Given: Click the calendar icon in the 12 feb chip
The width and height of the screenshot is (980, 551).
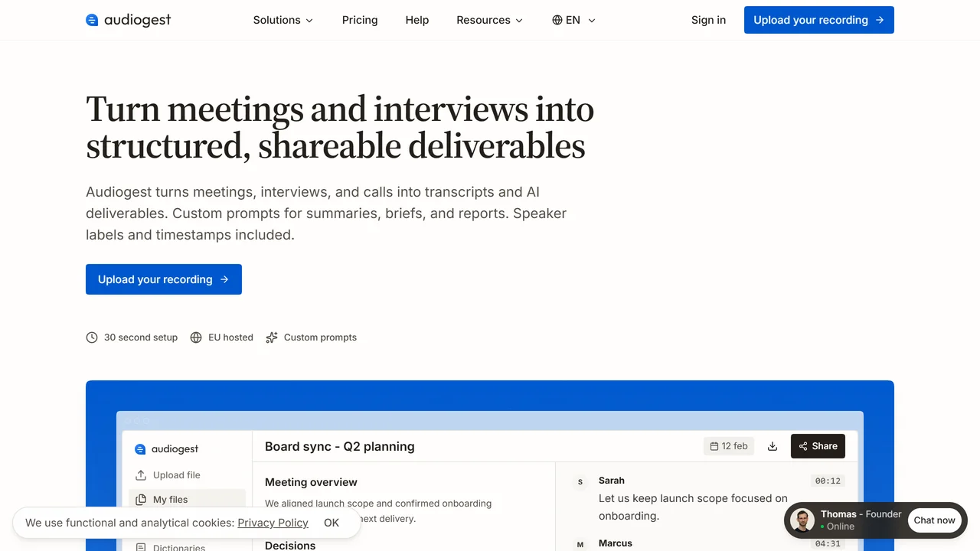Looking at the screenshot, I should pos(714,446).
